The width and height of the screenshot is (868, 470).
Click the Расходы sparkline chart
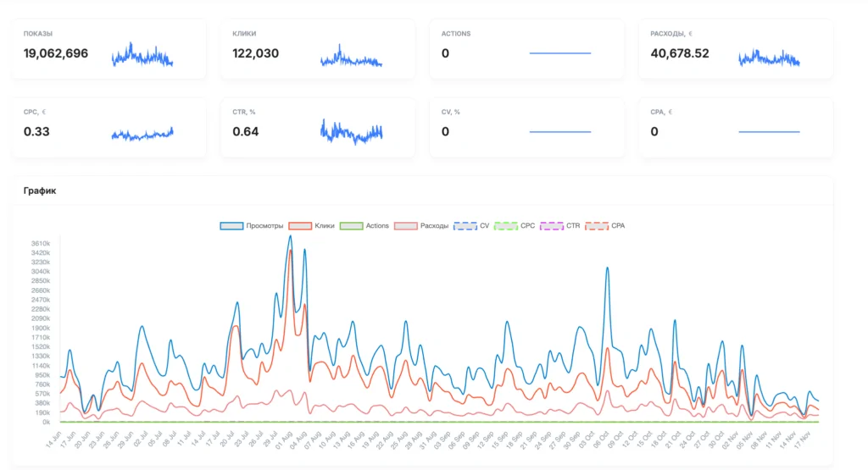click(769, 58)
